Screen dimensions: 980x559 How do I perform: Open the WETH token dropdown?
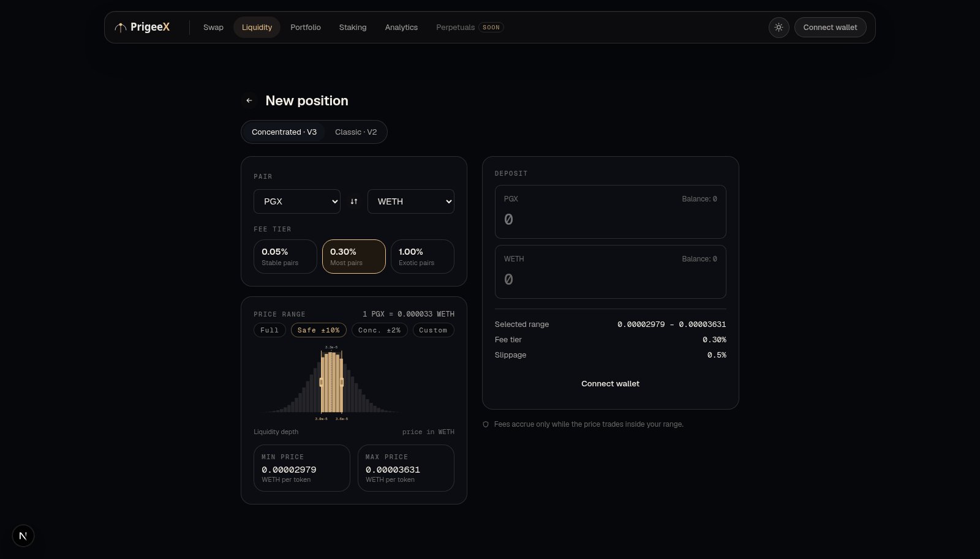coord(411,201)
